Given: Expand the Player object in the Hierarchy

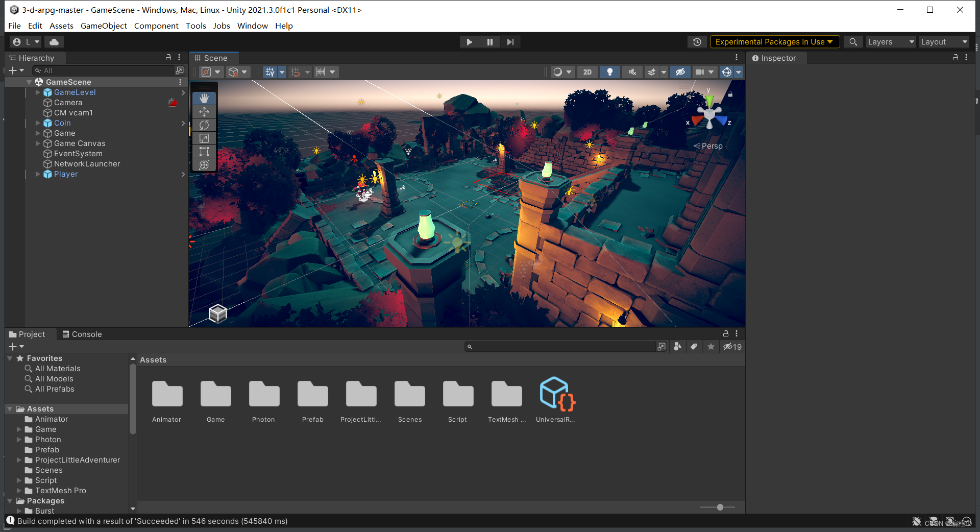Looking at the screenshot, I should tap(37, 174).
